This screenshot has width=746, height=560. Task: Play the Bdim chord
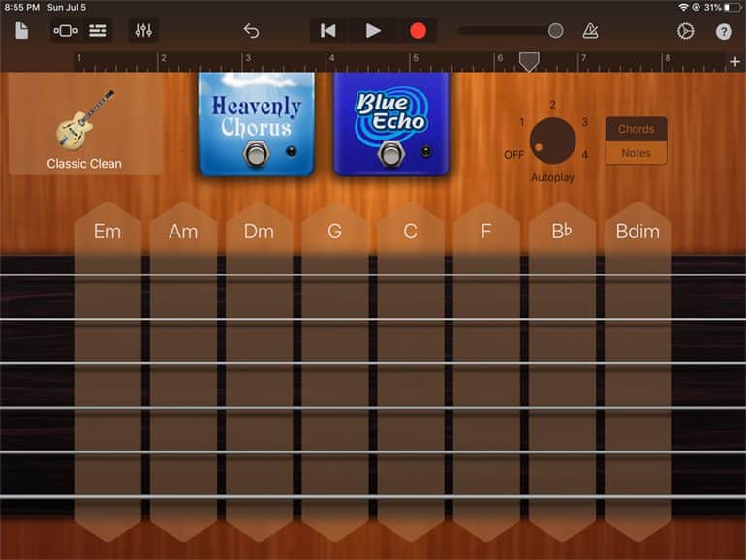click(637, 371)
